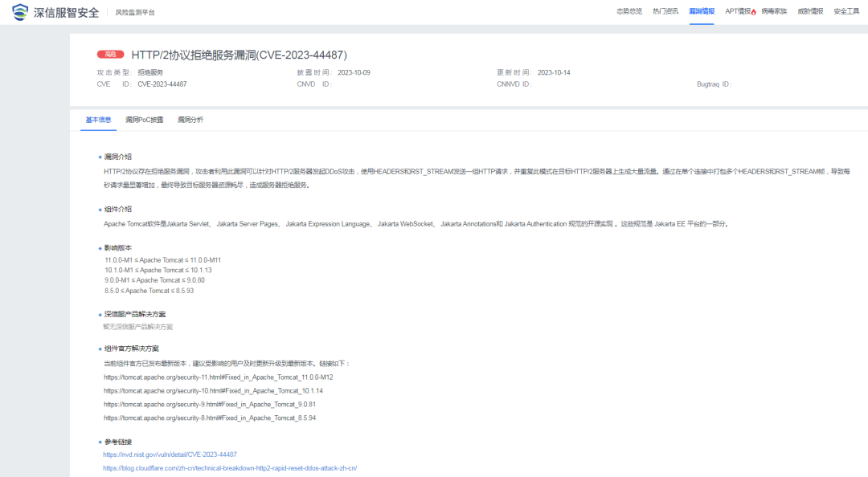Open the 热门资讯 navigation item

(x=665, y=11)
